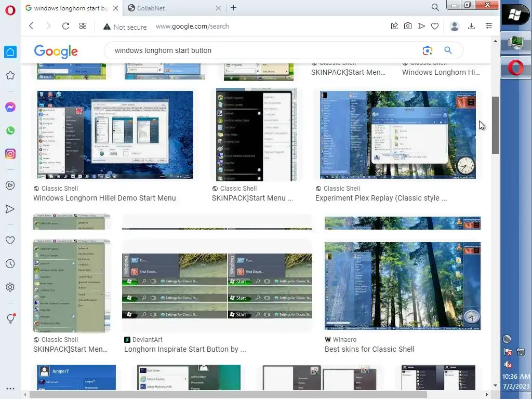Take a snapshot with camera icon
This screenshot has width=532, height=399.
coord(408,26)
